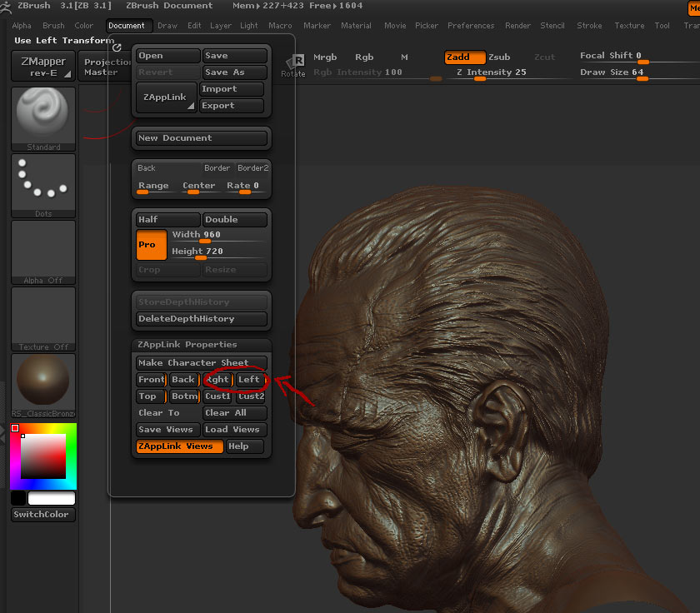
Task: Click the Botm view button
Action: tap(184, 396)
